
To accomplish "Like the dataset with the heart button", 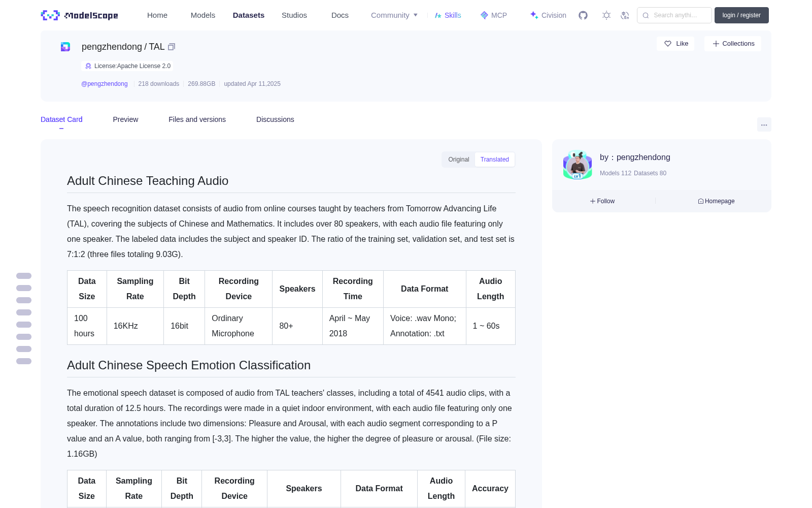I will (675, 44).
